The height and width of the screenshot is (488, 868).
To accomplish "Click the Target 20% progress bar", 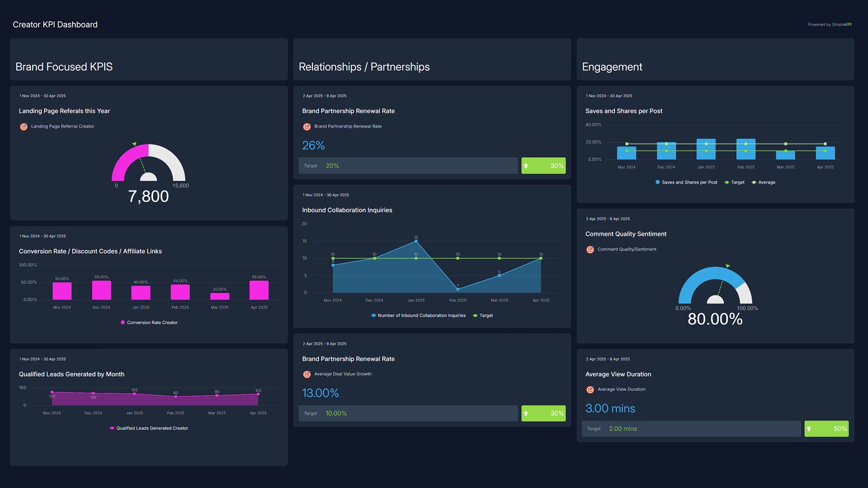I will click(408, 165).
